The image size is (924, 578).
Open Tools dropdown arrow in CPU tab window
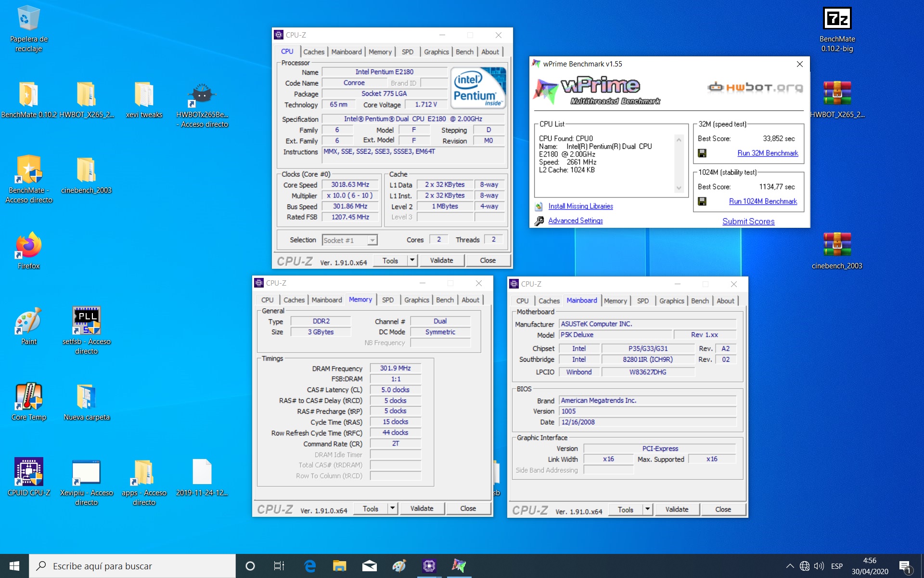(412, 261)
